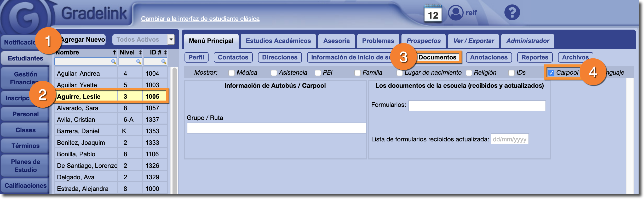Image resolution: width=644 pixels, height=199 pixels.
Task: Click magnifier icon in ID # search field
Action: tap(164, 62)
